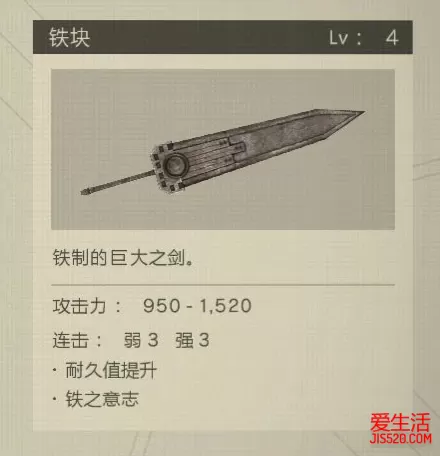Select the 强 3 heavy combo value
Viewport: 440px width, 456px height.
[x=192, y=340]
